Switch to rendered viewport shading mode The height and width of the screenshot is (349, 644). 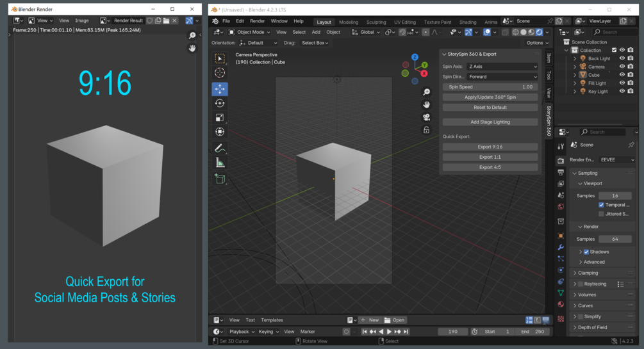(x=540, y=32)
